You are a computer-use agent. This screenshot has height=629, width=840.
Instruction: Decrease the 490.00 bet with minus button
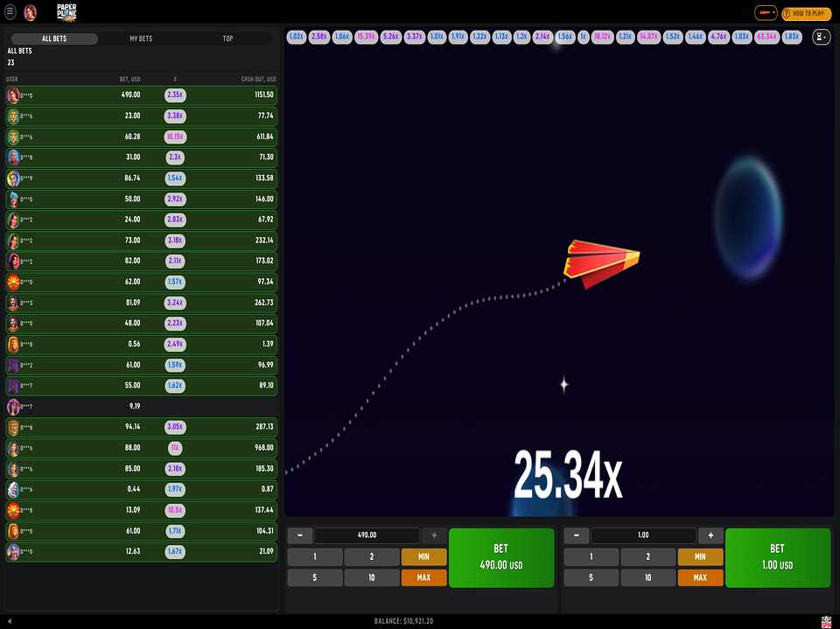pyautogui.click(x=299, y=535)
